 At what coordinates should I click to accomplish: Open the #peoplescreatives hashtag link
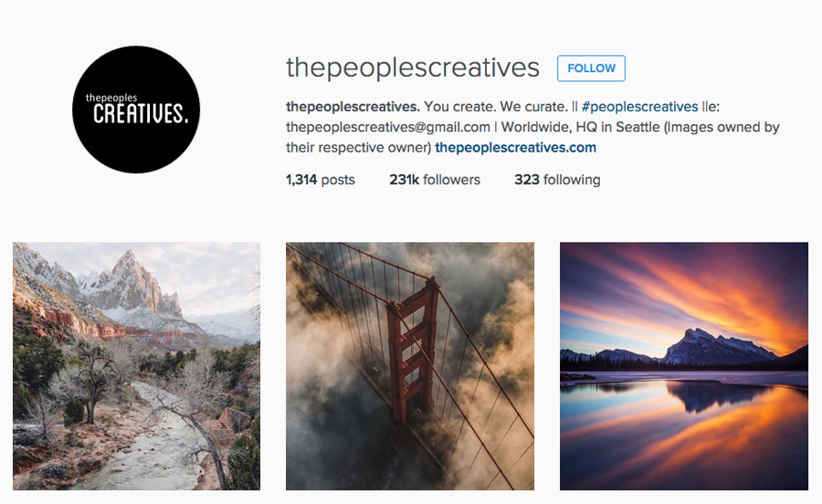[639, 107]
